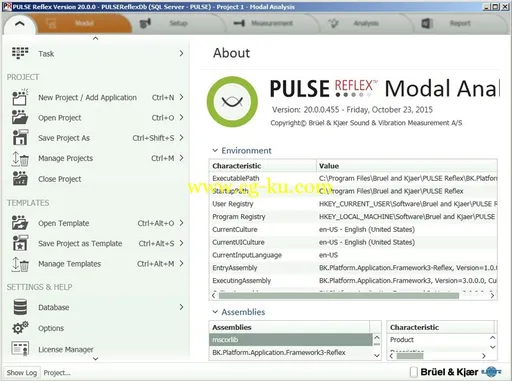Select BK.Platform.Application.Framework3-Reflex assembly row
The width and height of the screenshot is (512, 381).
tap(291, 352)
